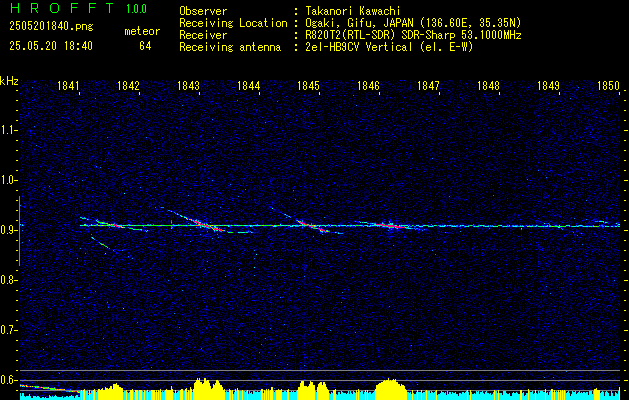Click observer name Takanori Kawachi
This screenshot has width=629, height=400.
pyautogui.click(x=353, y=11)
